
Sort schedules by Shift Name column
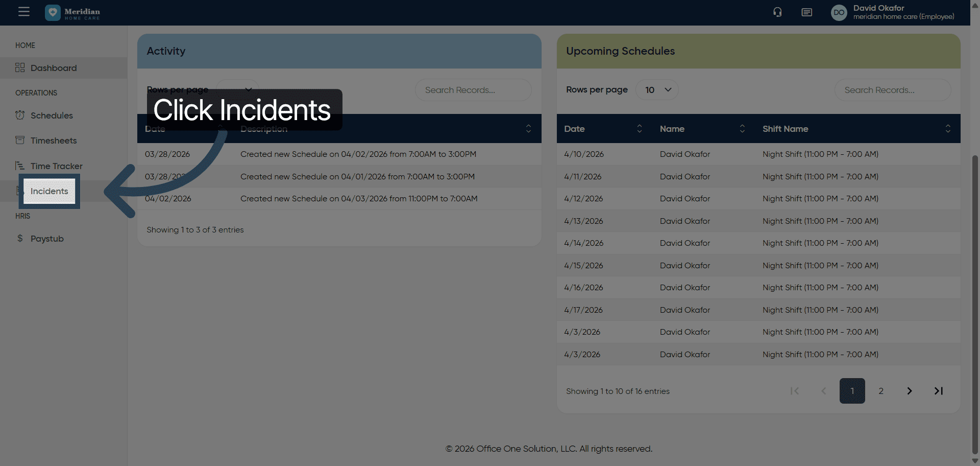[947, 129]
